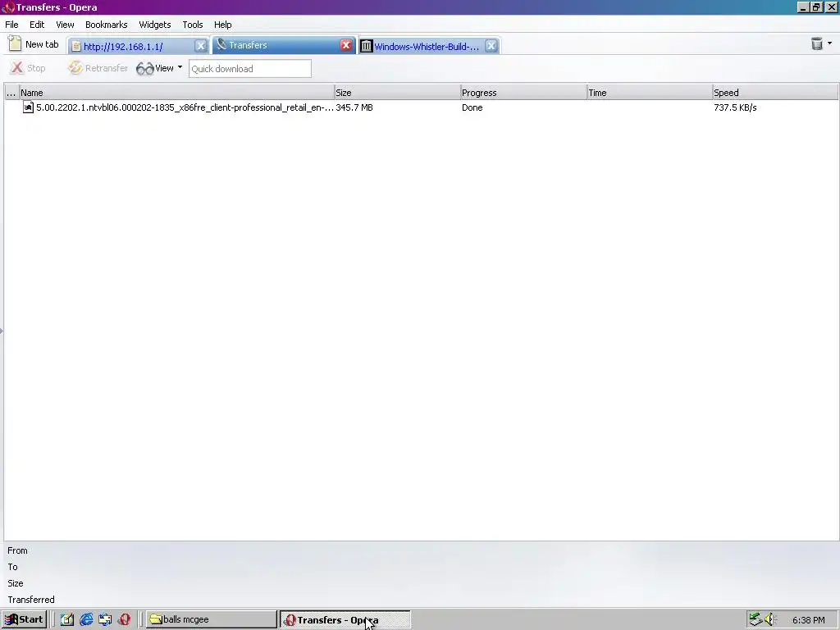
Task: Sort transfers by Progress column
Action: click(524, 93)
